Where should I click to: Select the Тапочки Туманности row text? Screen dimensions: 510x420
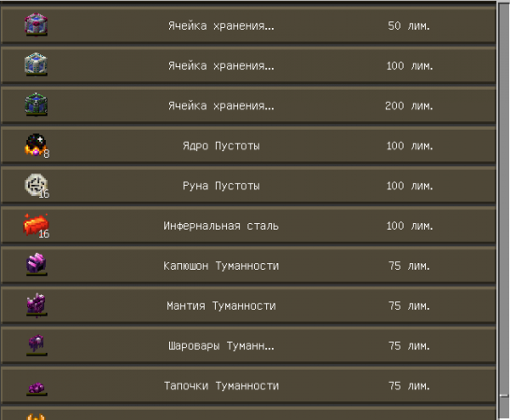click(221, 385)
